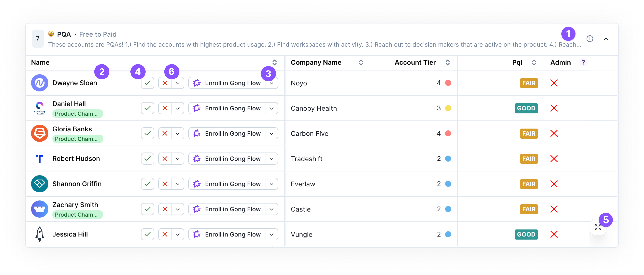The image size is (644, 275).
Task: Expand reject reasons dropdown for Shannon Griffin
Action: click(x=178, y=184)
